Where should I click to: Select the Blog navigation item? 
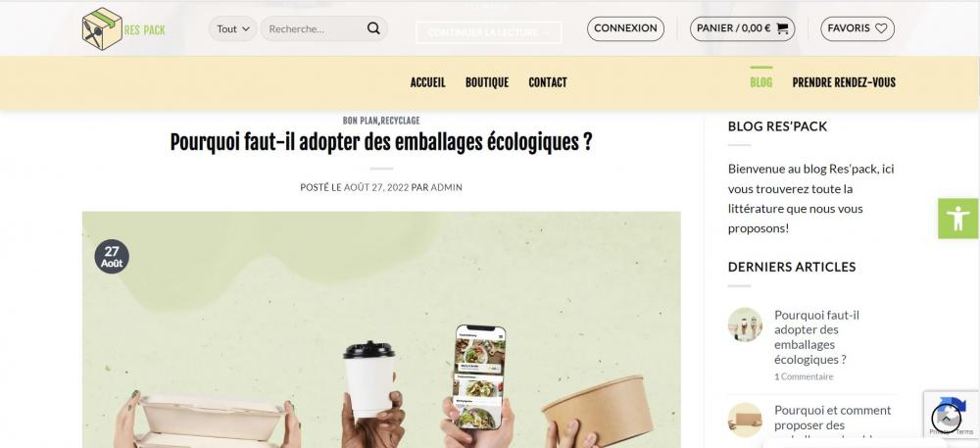click(x=761, y=82)
